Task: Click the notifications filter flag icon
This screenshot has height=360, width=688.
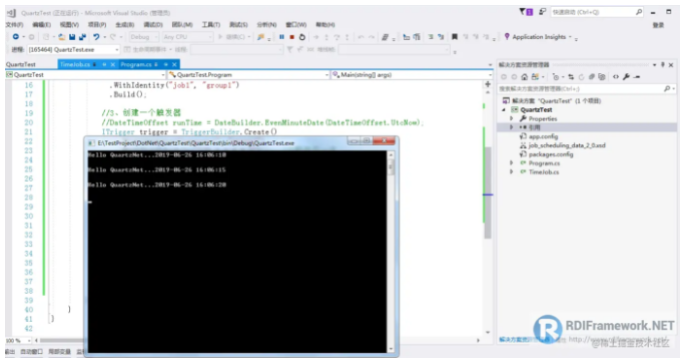Action: (526, 12)
